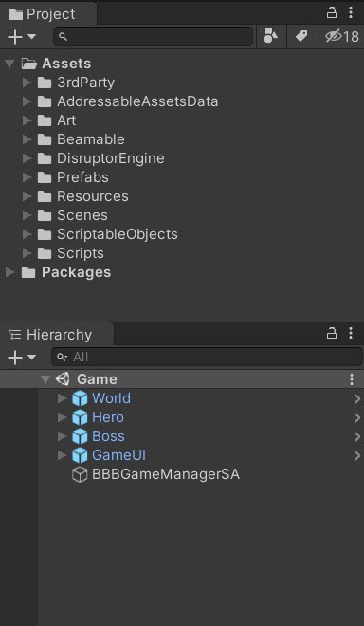The image size is (364, 626).
Task: Click the Search by Label tag icon
Action: click(x=301, y=37)
